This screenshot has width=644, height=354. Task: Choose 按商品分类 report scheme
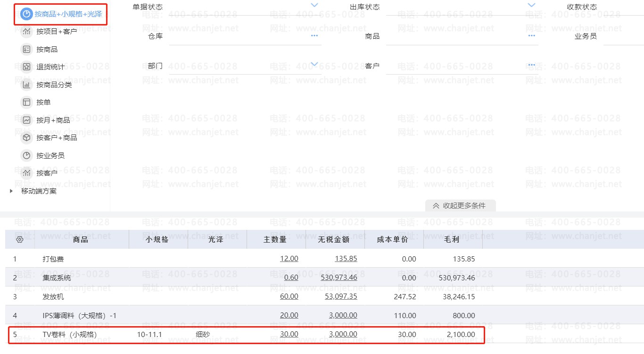(54, 84)
